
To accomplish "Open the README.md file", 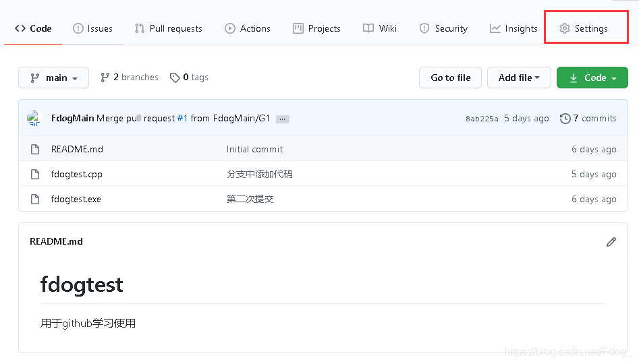I will point(77,149).
